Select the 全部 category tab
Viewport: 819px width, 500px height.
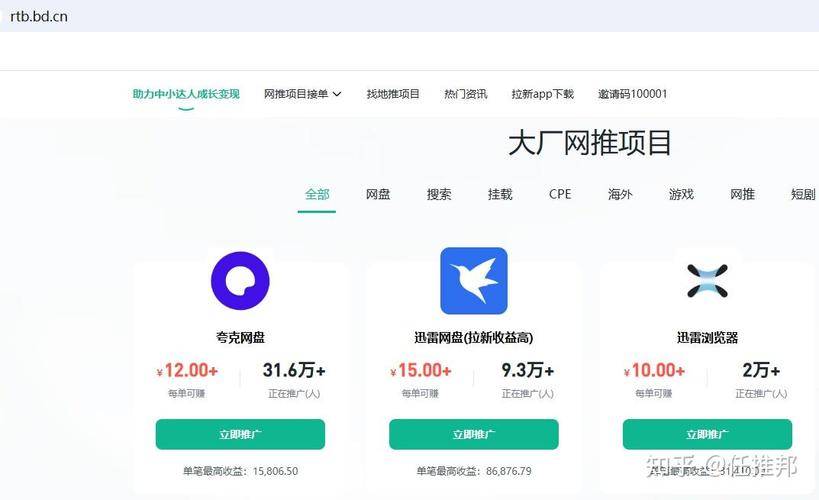[x=317, y=194]
